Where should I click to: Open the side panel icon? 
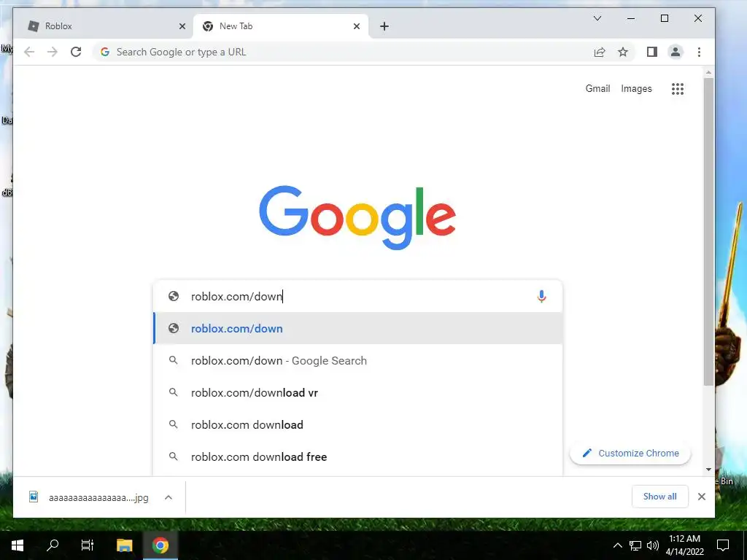point(652,52)
